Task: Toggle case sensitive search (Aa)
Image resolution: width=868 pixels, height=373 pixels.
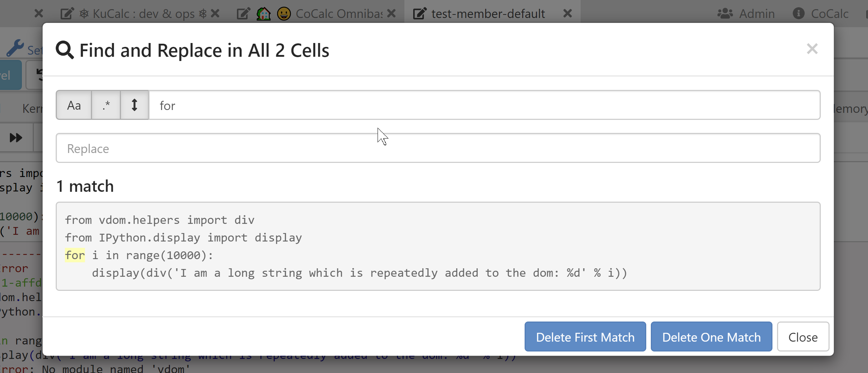Action: click(x=74, y=105)
